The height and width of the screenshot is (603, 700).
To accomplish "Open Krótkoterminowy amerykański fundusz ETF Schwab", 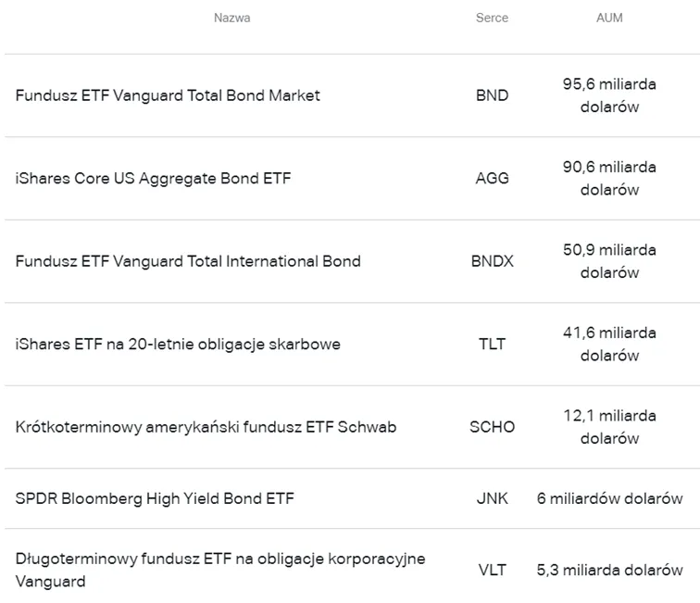I will (206, 427).
